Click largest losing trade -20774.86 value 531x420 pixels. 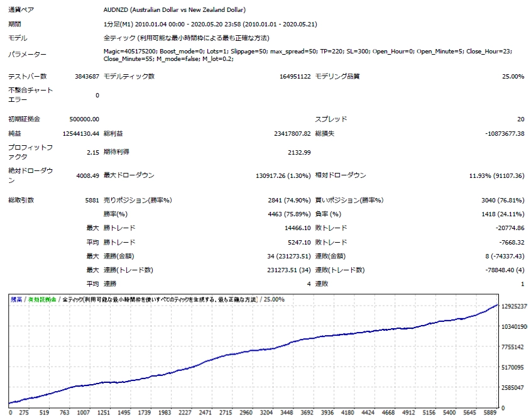510,228
